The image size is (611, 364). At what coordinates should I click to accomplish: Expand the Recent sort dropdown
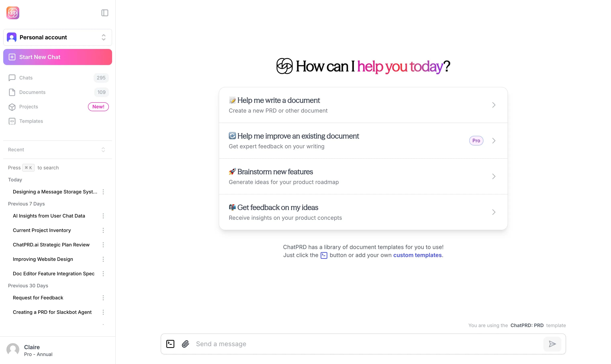coord(103,150)
